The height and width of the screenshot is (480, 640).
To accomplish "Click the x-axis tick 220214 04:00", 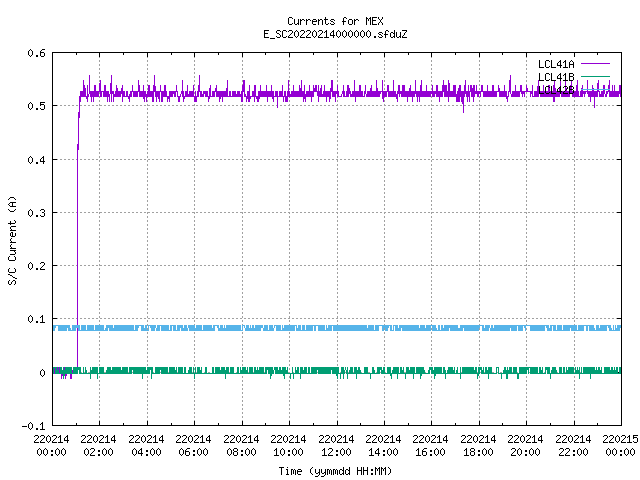I will click(146, 446).
